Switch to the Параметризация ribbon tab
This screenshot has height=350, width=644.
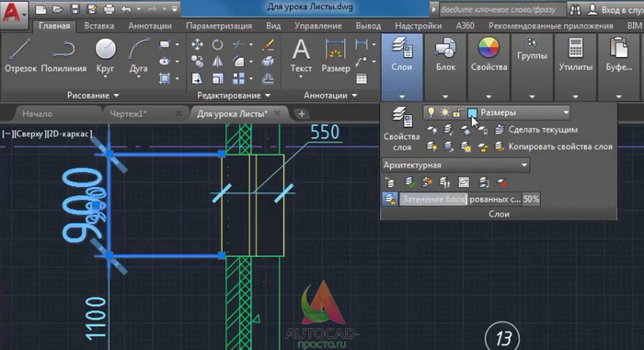[219, 26]
